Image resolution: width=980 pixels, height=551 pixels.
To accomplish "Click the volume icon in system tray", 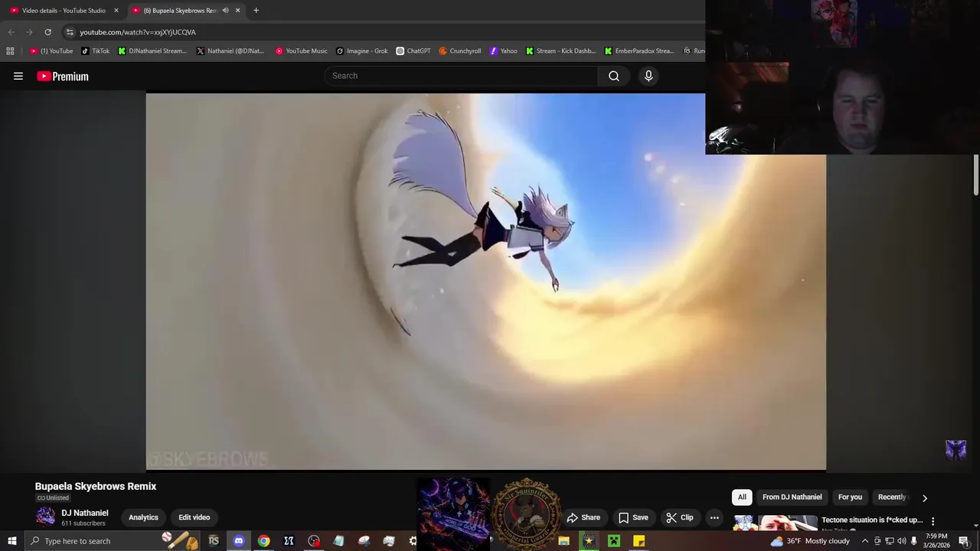I will pos(902,541).
